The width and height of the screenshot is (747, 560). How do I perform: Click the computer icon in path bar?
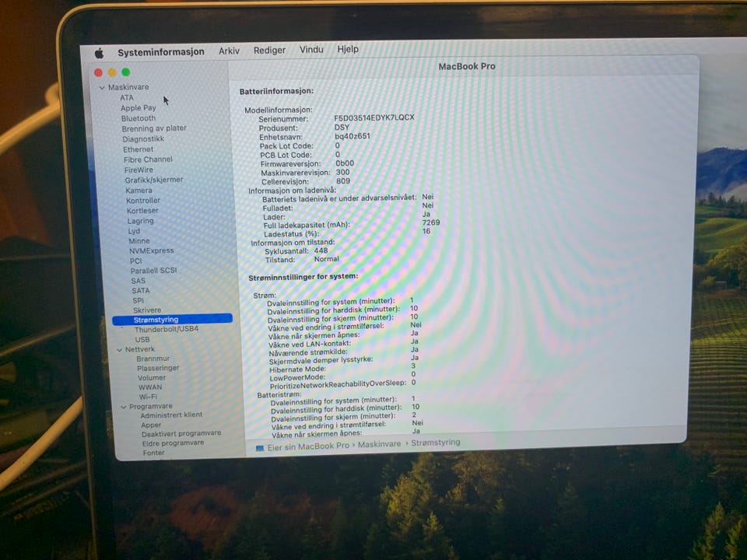(x=260, y=448)
